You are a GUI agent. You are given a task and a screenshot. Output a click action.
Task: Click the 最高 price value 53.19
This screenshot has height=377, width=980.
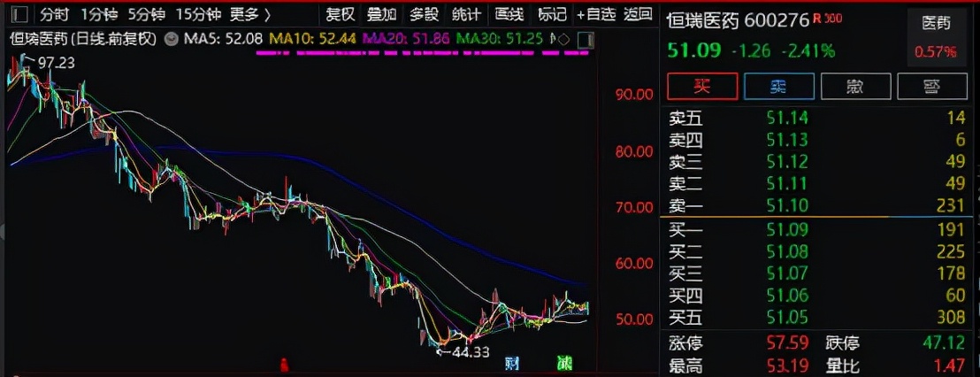click(789, 365)
